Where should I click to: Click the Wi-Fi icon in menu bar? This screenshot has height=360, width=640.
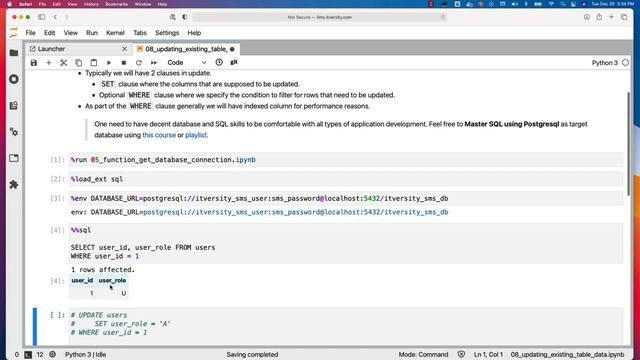(551, 4)
